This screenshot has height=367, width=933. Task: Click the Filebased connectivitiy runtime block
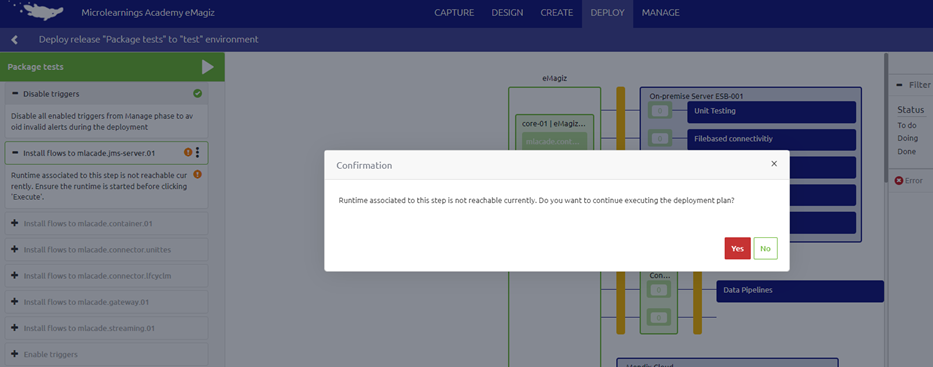coord(771,139)
